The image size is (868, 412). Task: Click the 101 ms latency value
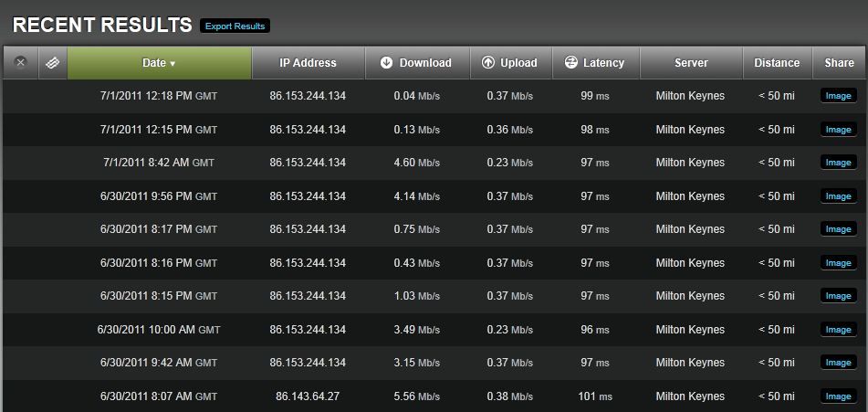pos(595,396)
